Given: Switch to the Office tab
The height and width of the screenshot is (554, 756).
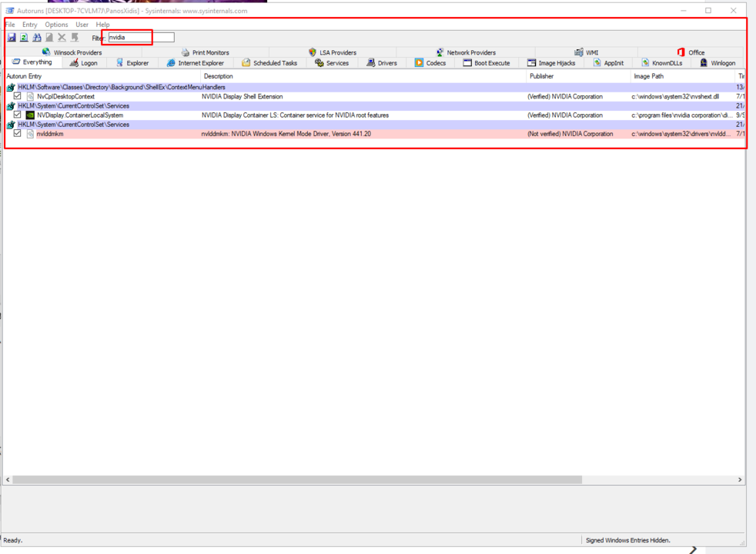Looking at the screenshot, I should [x=691, y=52].
